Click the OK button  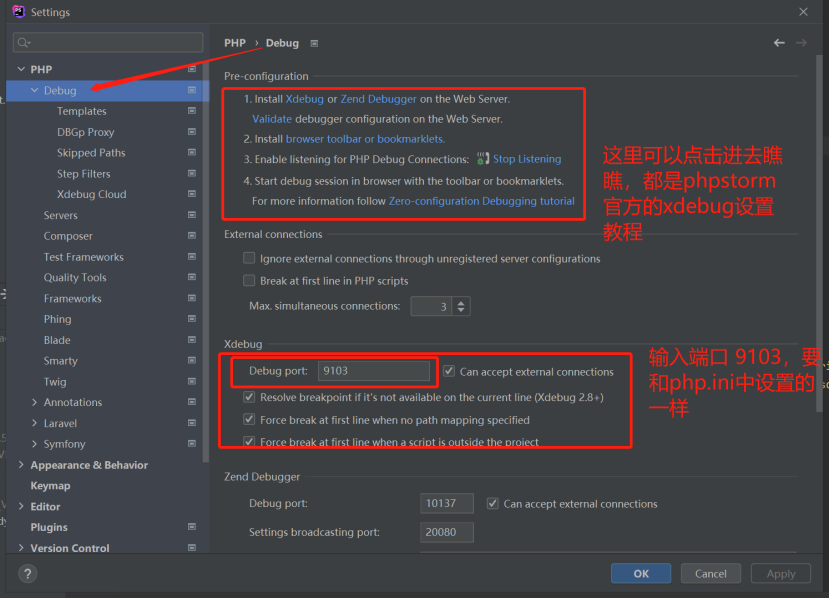click(641, 574)
